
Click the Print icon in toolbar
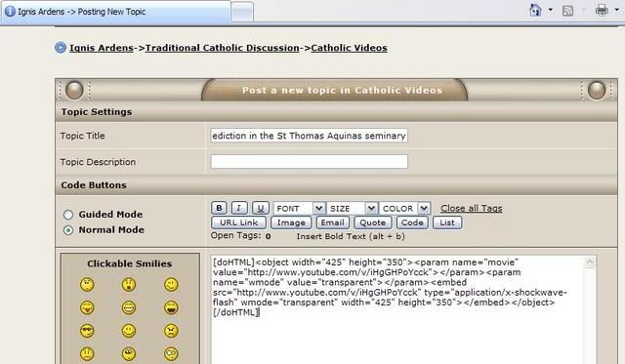[602, 10]
